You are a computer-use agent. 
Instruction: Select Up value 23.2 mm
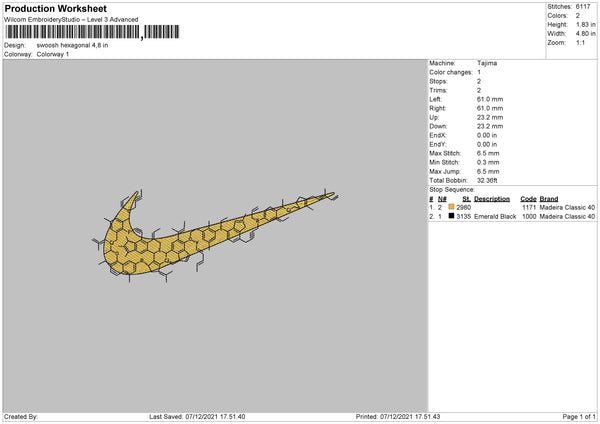click(490, 117)
